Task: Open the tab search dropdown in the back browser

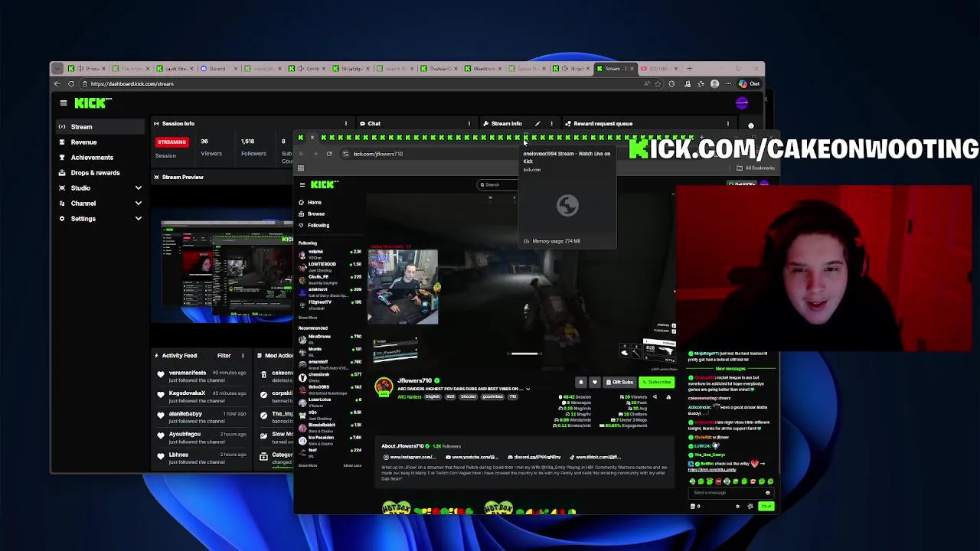Action: (57, 68)
